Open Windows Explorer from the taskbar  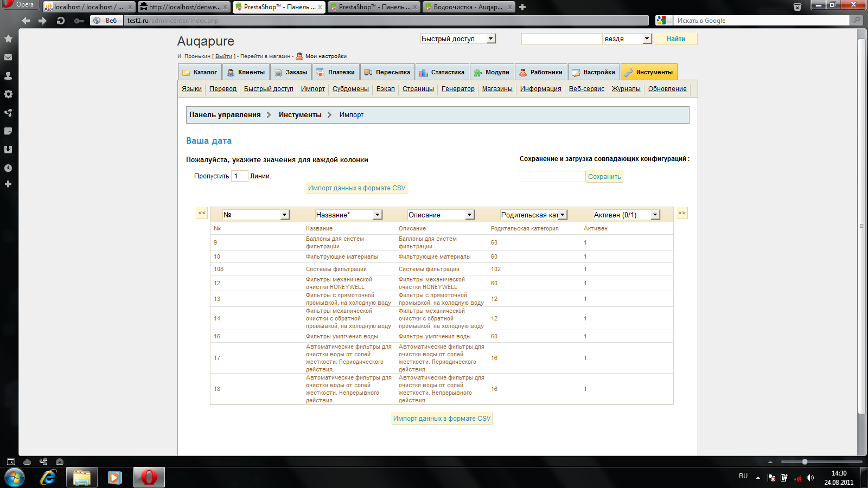(82, 478)
